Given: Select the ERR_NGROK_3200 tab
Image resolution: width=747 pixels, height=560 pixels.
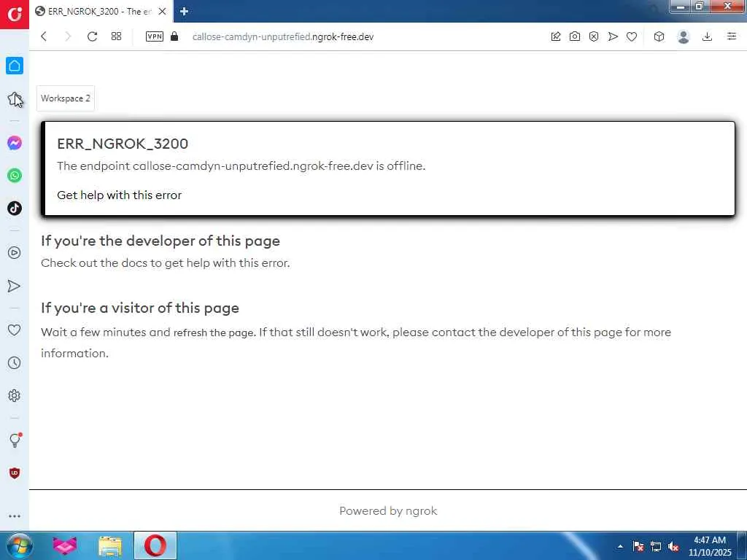Looking at the screenshot, I should 100,12.
